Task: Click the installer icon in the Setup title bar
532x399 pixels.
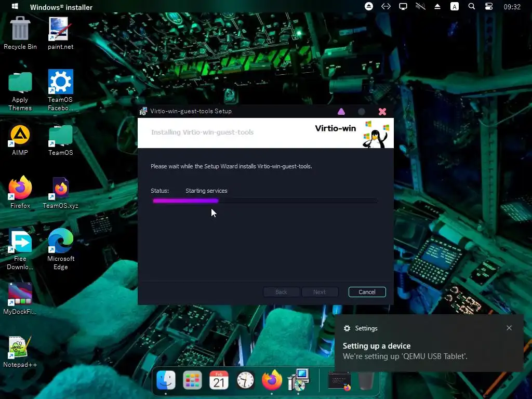Action: 143,111
